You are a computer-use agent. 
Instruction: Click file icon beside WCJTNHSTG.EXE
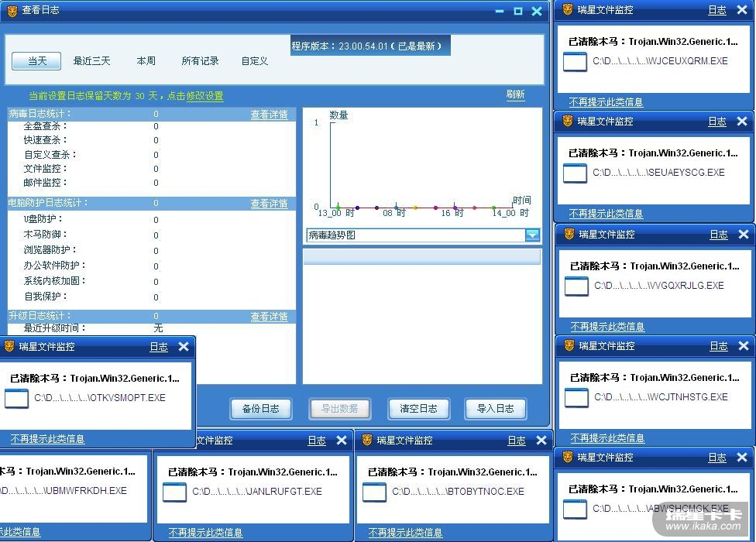click(576, 397)
